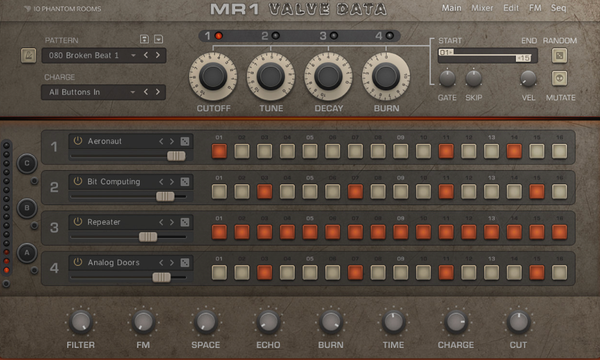
Task: Click the RANDOM dice icon button
Action: pyautogui.click(x=559, y=56)
